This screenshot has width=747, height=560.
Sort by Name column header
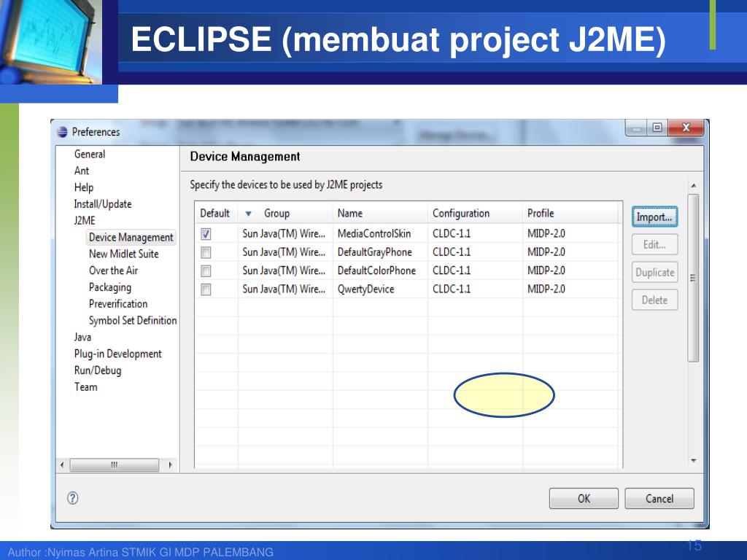coord(380,214)
